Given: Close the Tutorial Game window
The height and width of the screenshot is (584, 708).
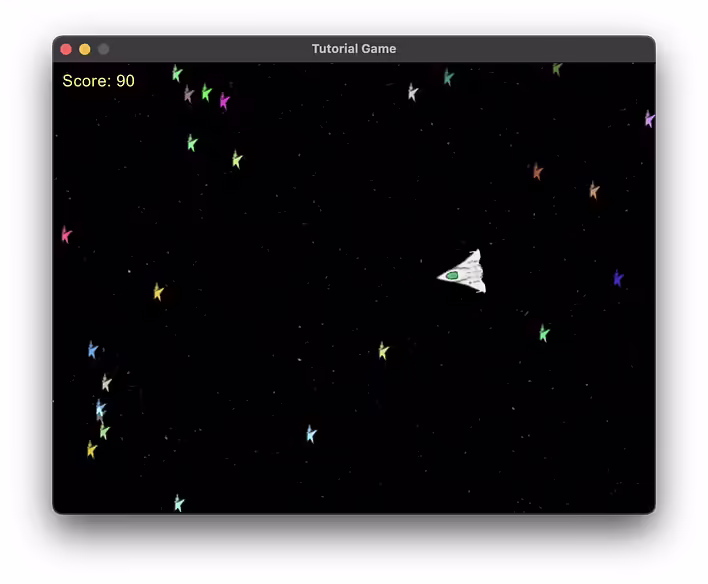Looking at the screenshot, I should 66,49.
